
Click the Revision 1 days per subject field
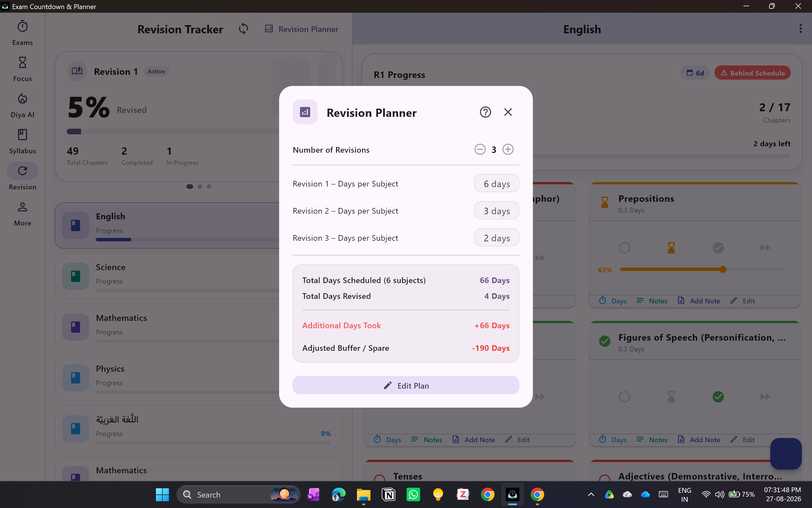[497, 183]
